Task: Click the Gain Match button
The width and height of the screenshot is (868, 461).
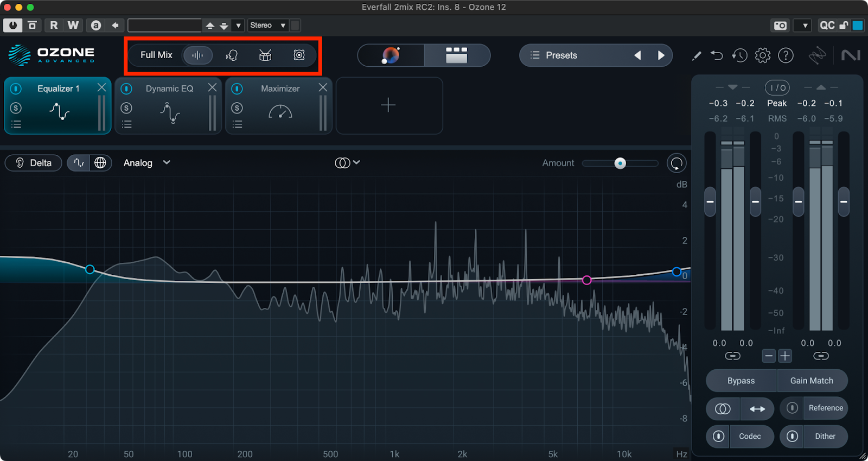Action: click(812, 381)
